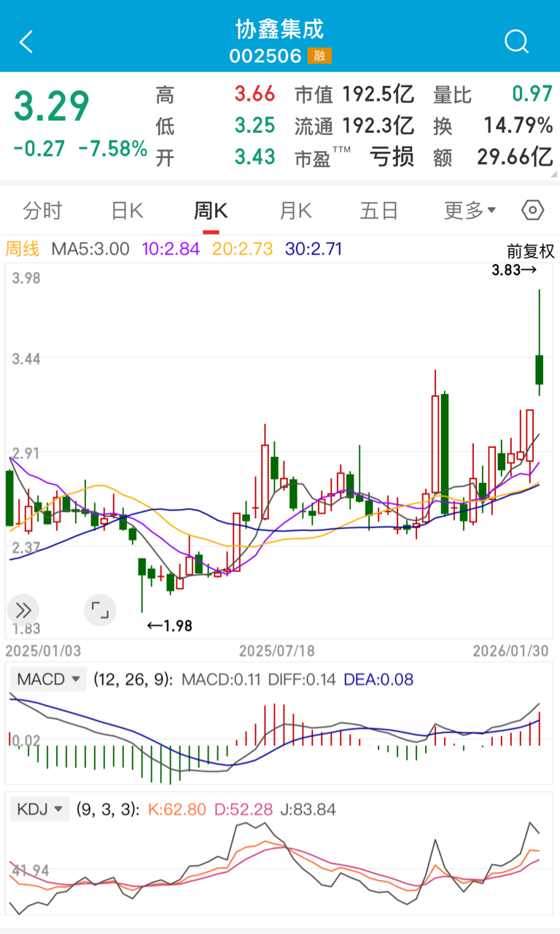Tap the 3.83 high marker
The image size is (560, 934).
(x=514, y=270)
